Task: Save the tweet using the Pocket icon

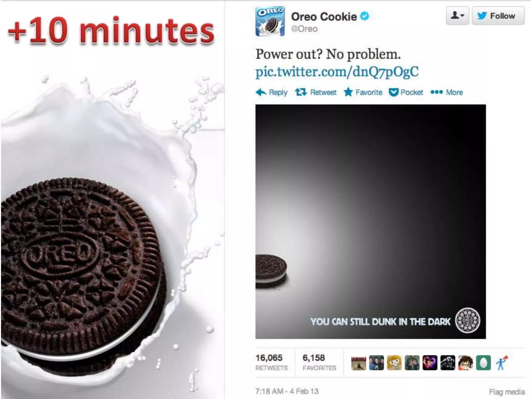Action: 394,92
